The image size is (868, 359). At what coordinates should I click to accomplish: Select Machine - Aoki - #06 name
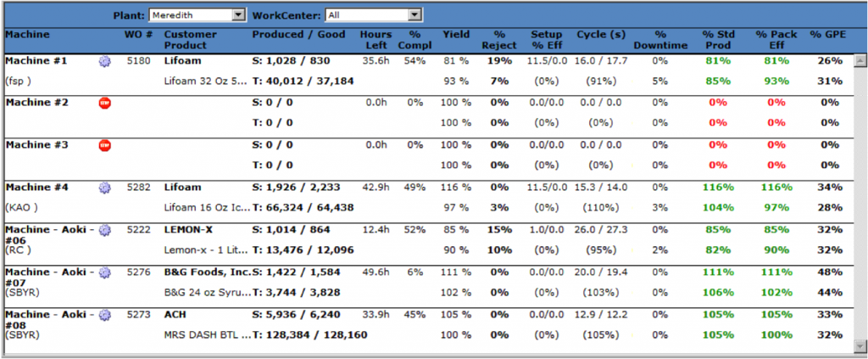tap(50, 235)
